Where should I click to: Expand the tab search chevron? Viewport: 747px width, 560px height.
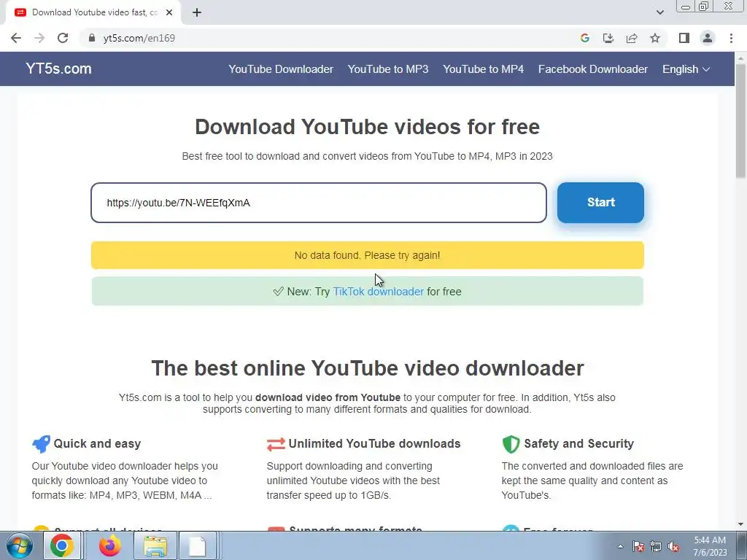coord(659,12)
